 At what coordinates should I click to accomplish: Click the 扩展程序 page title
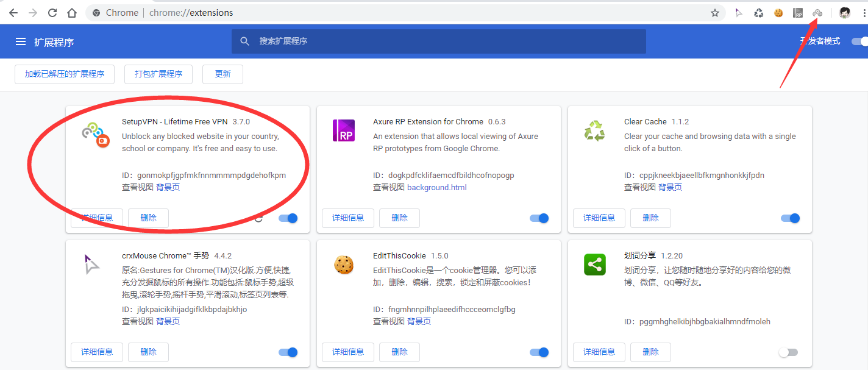coord(54,42)
